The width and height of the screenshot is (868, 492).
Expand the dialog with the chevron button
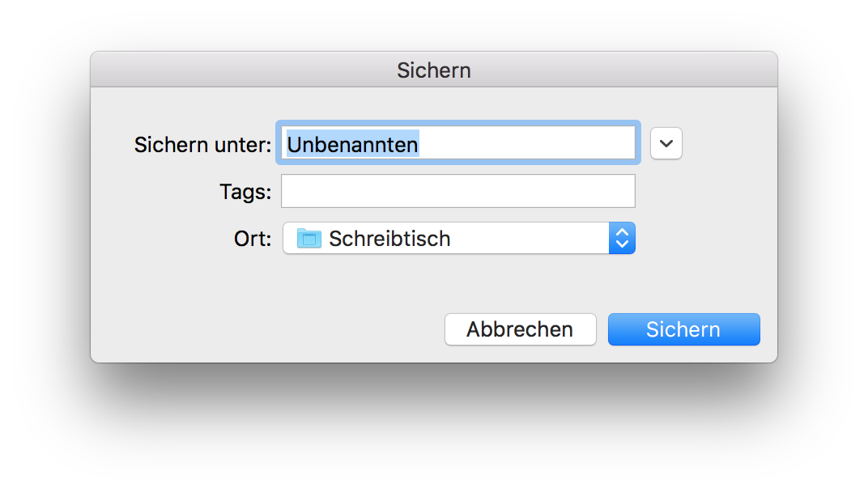tap(666, 143)
